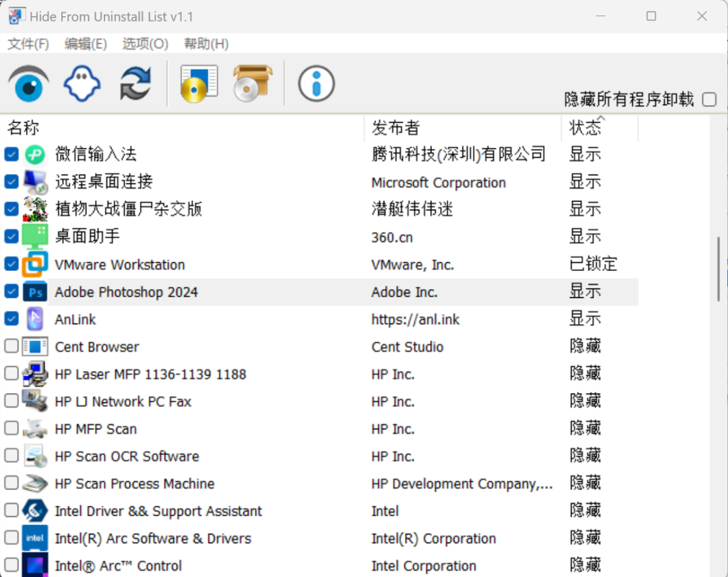Select publisher 潜艇伟伟迷
Image resolution: width=728 pixels, height=577 pixels.
pos(412,210)
